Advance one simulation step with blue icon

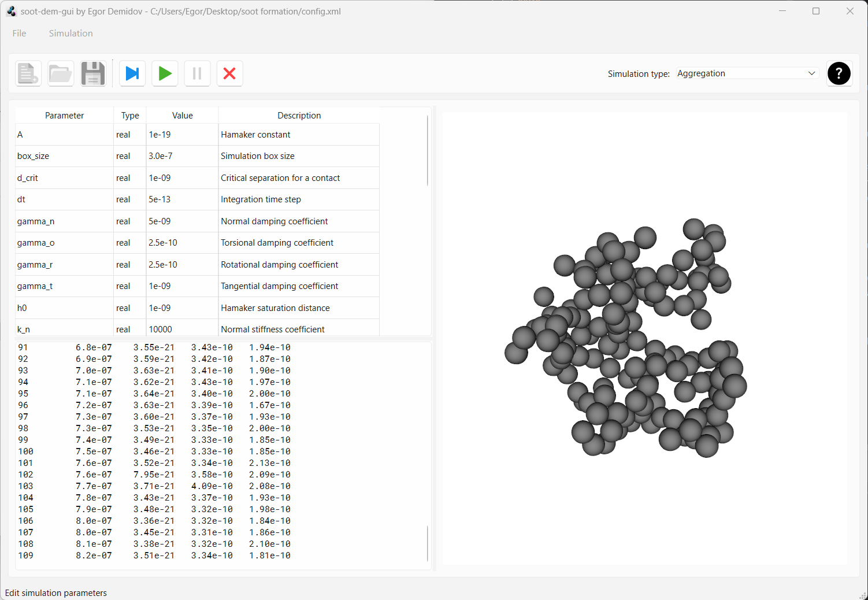click(x=132, y=73)
